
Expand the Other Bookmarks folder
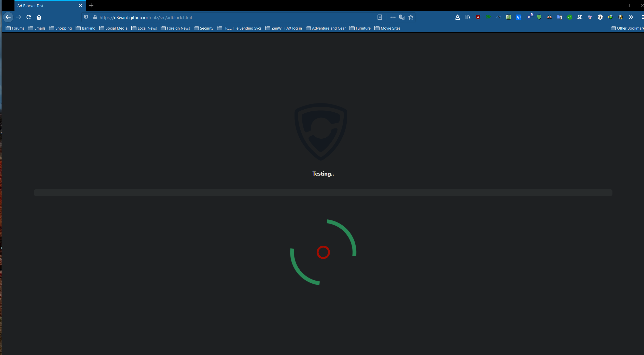tap(627, 28)
